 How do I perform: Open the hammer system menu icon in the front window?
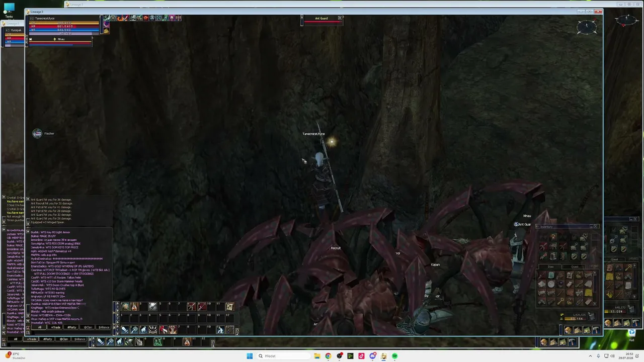coord(596,330)
